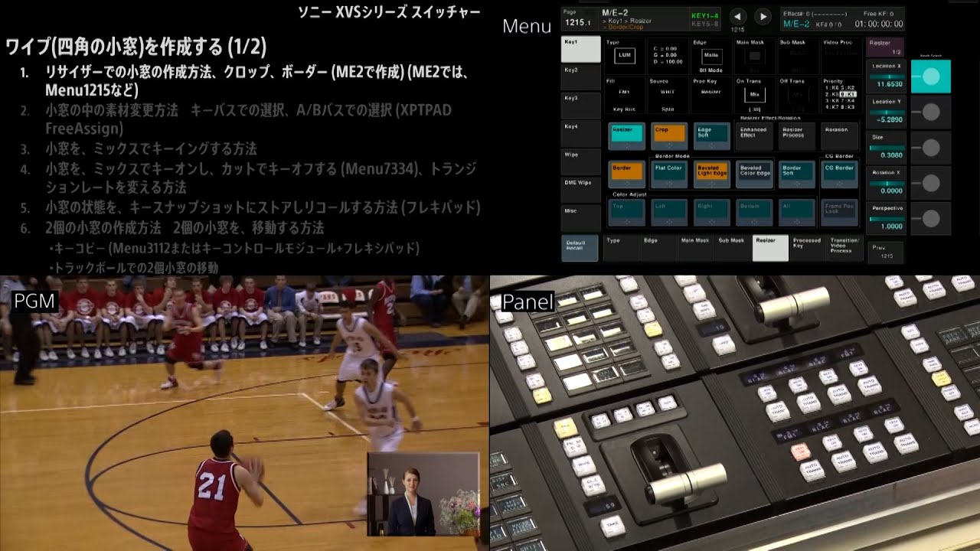Viewport: 980px width, 551px height.
Task: Select the Perspective knob
Action: (931, 219)
